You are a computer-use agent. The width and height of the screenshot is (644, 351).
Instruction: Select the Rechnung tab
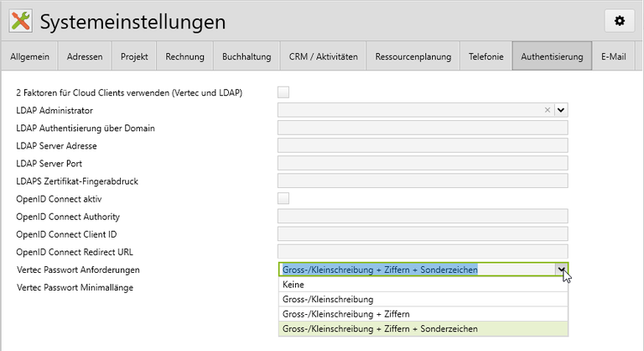point(184,56)
